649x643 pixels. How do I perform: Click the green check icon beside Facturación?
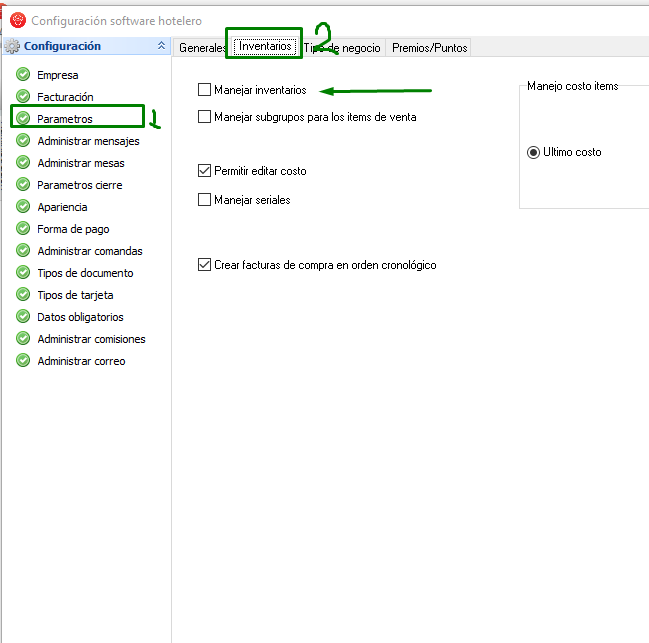(x=23, y=97)
